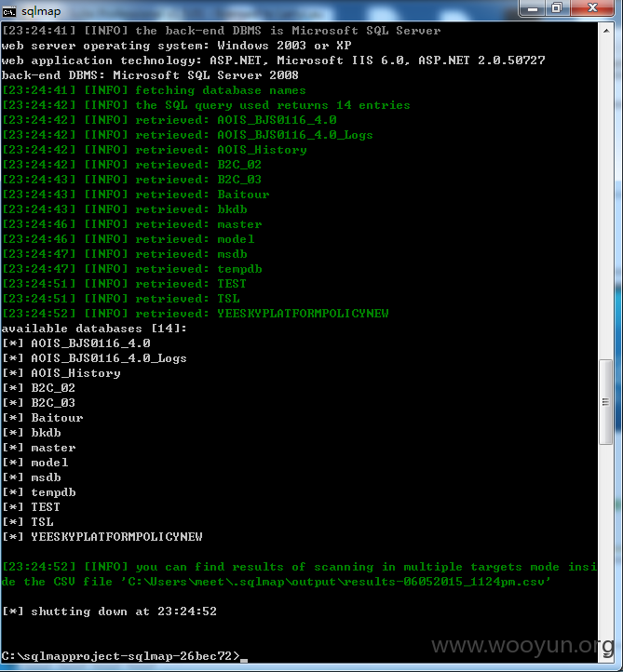Click '[*] AOIS_BJS0116_4.0' database entry
The height and width of the screenshot is (672, 623).
[76, 343]
